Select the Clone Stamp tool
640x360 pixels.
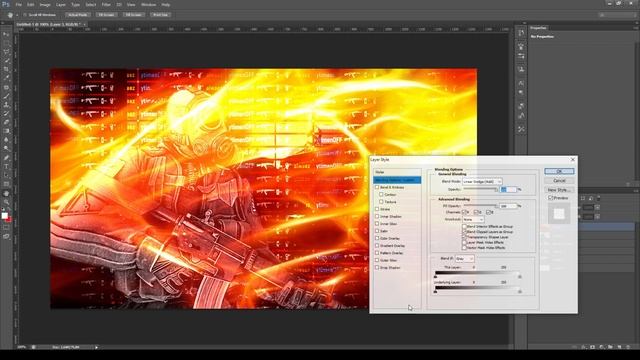click(6, 105)
